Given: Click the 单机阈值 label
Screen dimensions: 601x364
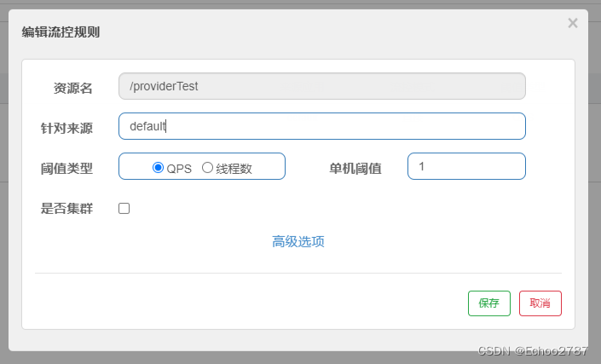Looking at the screenshot, I should click(355, 168).
